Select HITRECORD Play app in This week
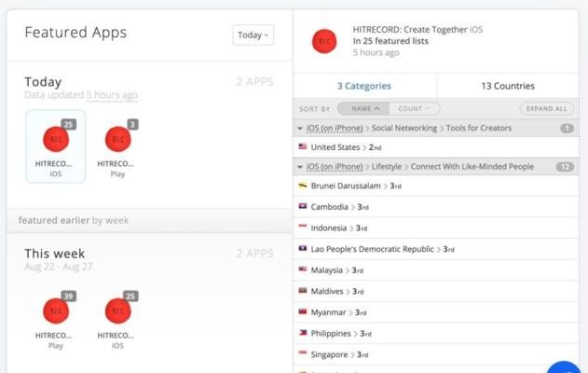This screenshot has width=588, height=373. click(56, 318)
